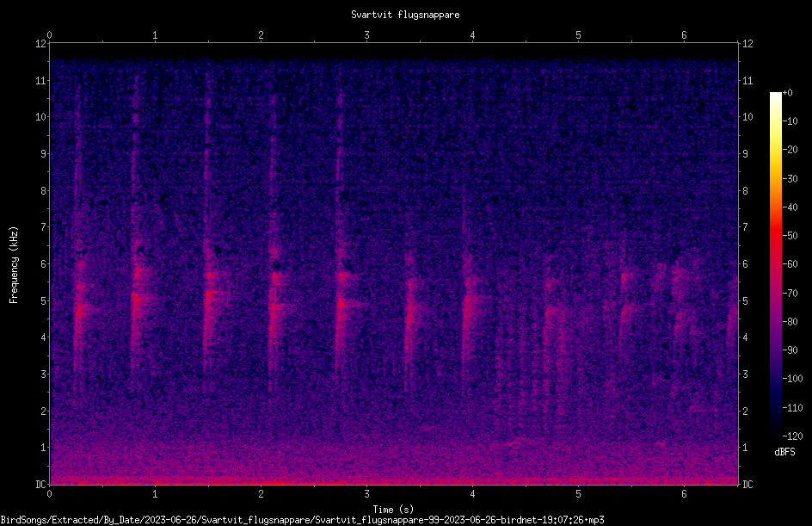Click the '-90' colorbar tick label
The image size is (812, 526).
point(790,350)
